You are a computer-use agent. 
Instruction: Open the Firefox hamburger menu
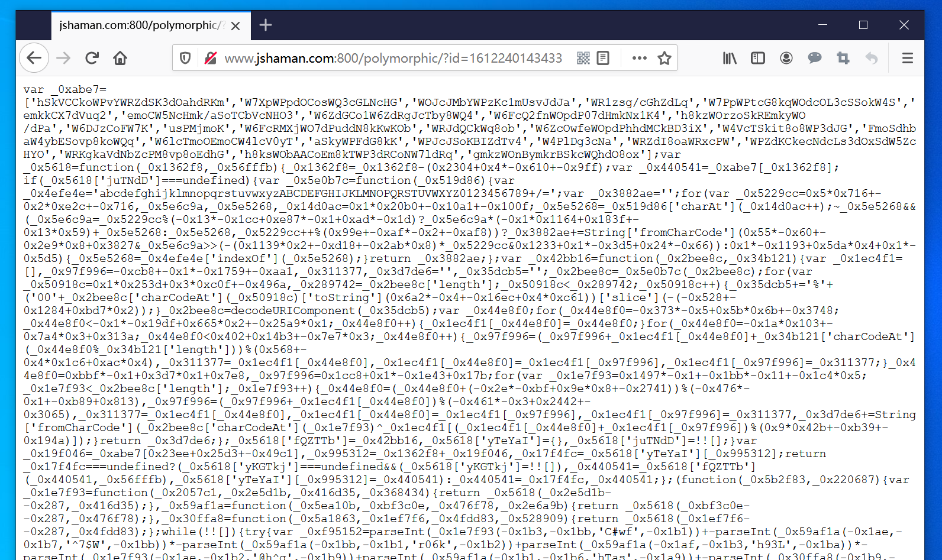[x=908, y=58]
